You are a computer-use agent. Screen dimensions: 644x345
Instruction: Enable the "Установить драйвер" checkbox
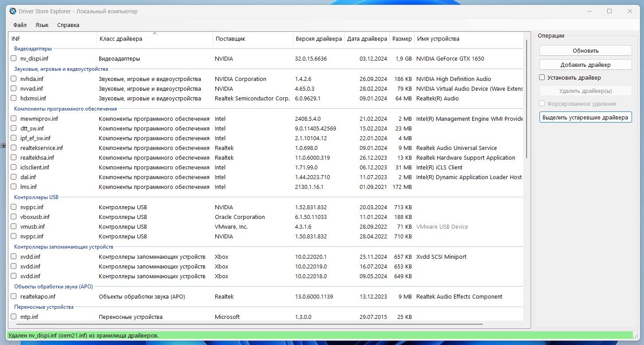(542, 78)
